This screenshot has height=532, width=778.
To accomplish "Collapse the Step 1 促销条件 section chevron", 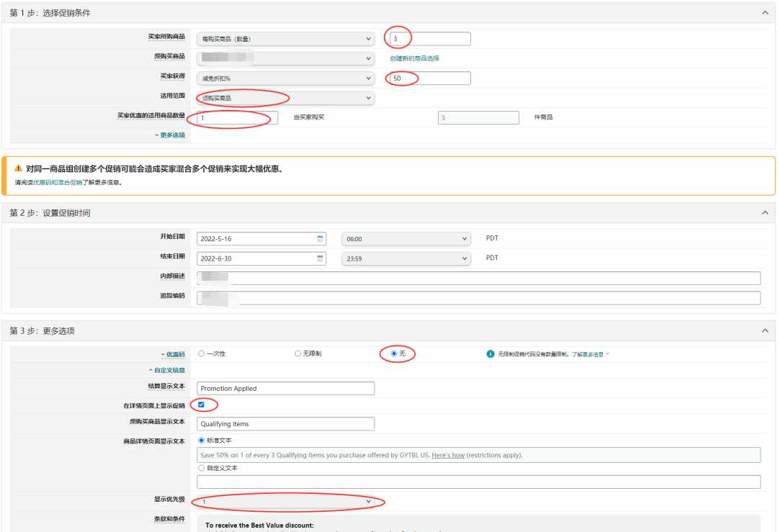I will coord(764,13).
